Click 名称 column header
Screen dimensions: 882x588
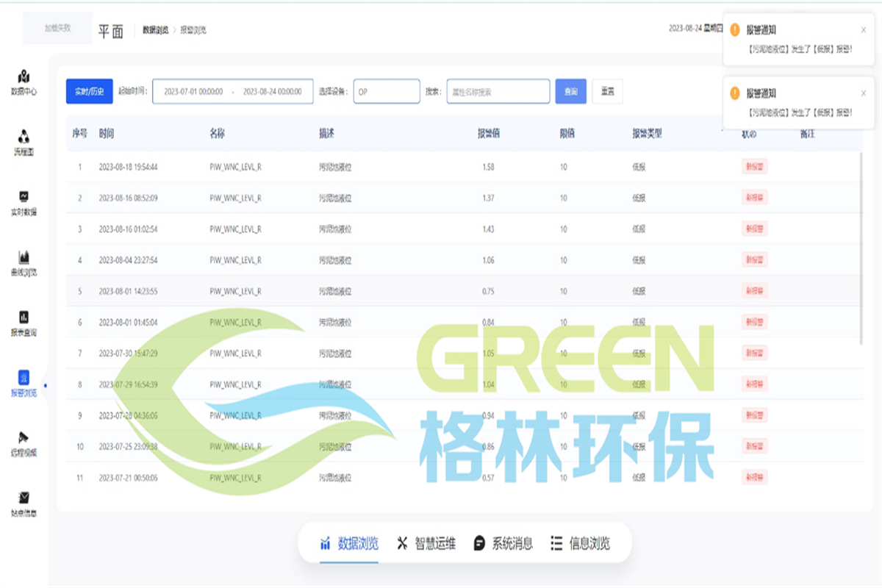(x=217, y=134)
